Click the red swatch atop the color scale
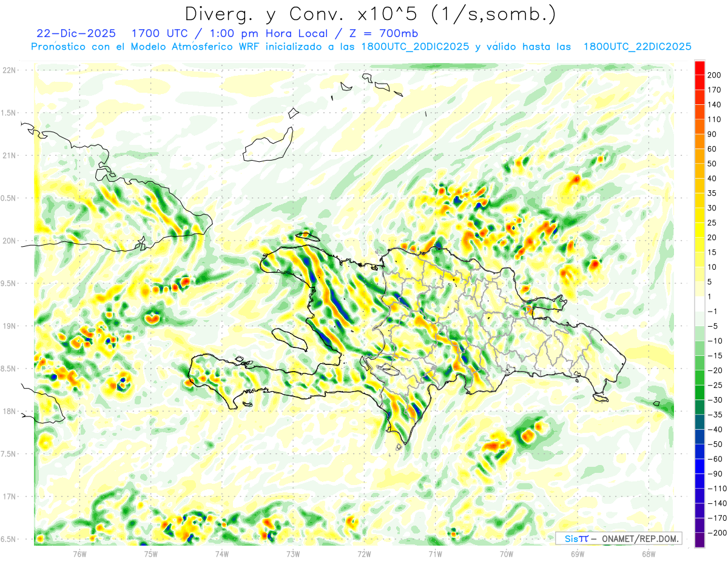Image resolution: width=728 pixels, height=562 pixels. pyautogui.click(x=699, y=68)
